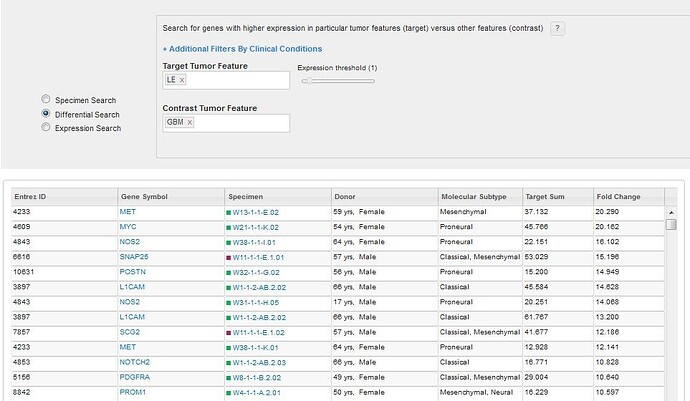Select the Specimen Search radio button
Viewport: 690px width, 401px height.
(x=46, y=99)
